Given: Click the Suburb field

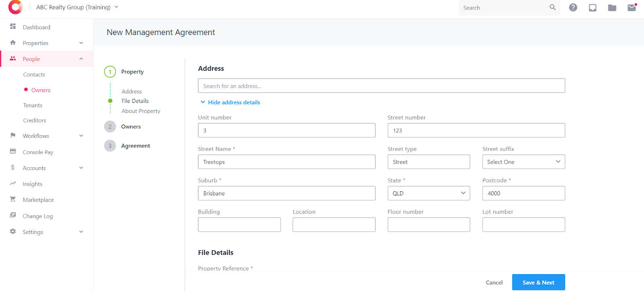Looking at the screenshot, I should coord(287,193).
